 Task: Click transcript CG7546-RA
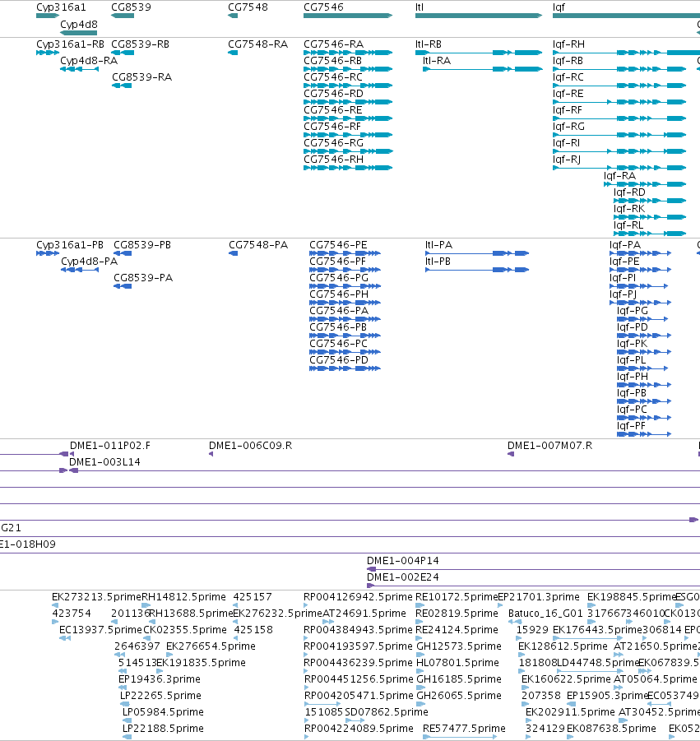348,53
